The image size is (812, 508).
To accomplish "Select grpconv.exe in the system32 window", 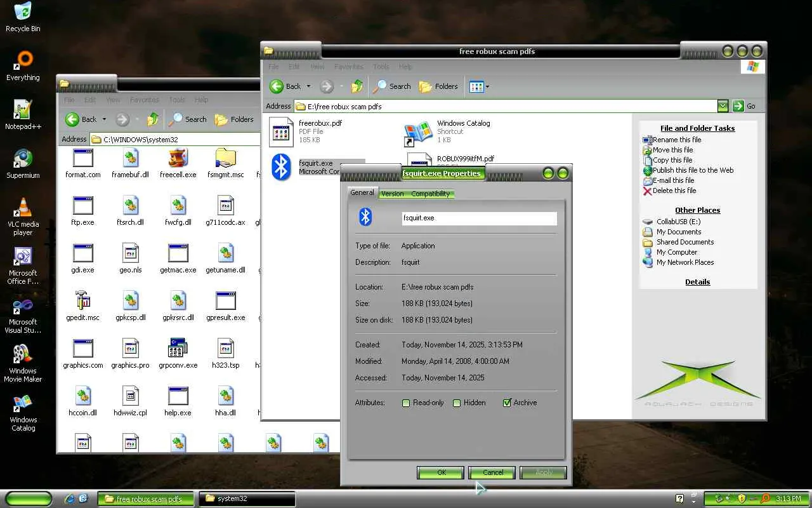I will [x=178, y=354].
